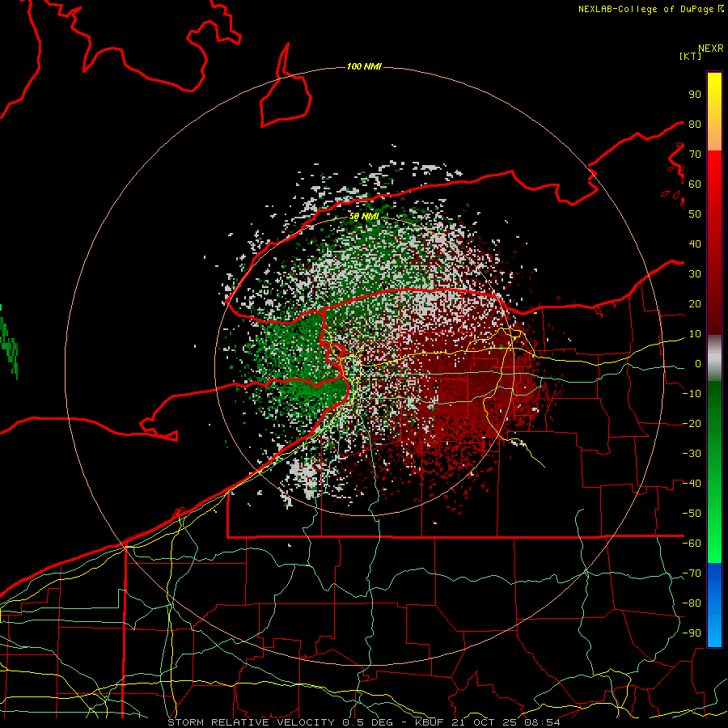Click the -60 value on velocity scale
728x728 pixels.
692,544
